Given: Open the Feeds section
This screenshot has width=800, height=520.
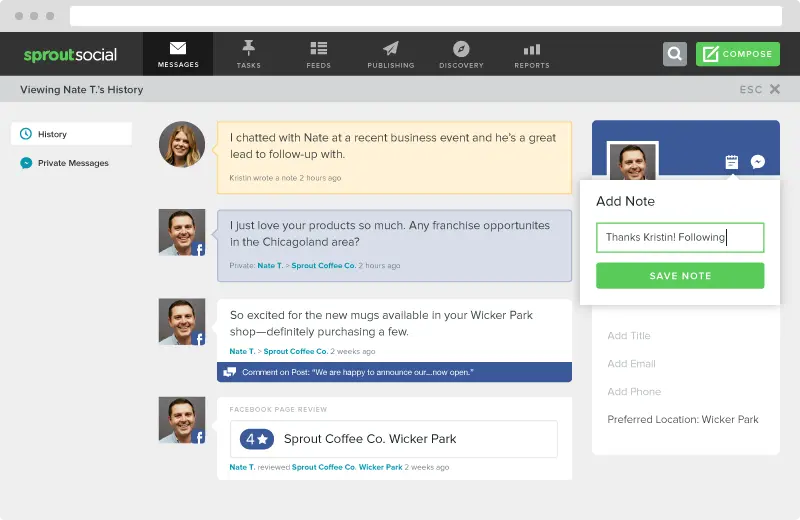Looking at the screenshot, I should 319,54.
